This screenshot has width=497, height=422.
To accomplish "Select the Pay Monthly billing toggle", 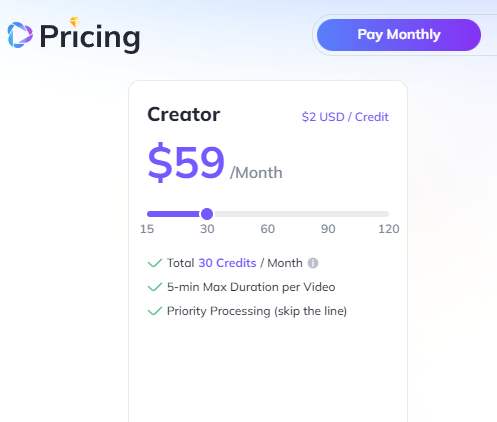I will point(399,35).
